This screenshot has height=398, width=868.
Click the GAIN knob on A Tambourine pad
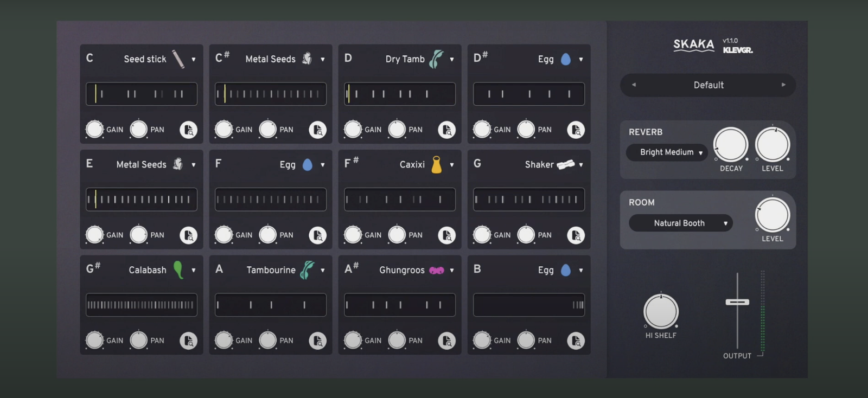224,341
